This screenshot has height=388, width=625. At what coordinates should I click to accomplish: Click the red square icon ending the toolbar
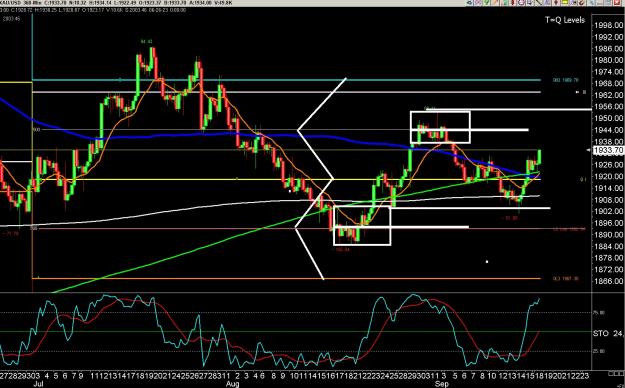(x=616, y=2)
